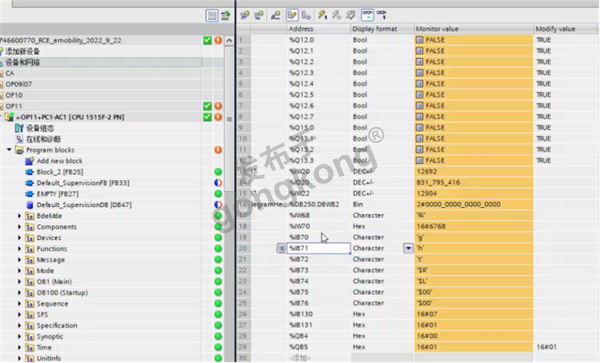Click the Modify value column header
The image size is (600, 363).
pyautogui.click(x=566, y=29)
